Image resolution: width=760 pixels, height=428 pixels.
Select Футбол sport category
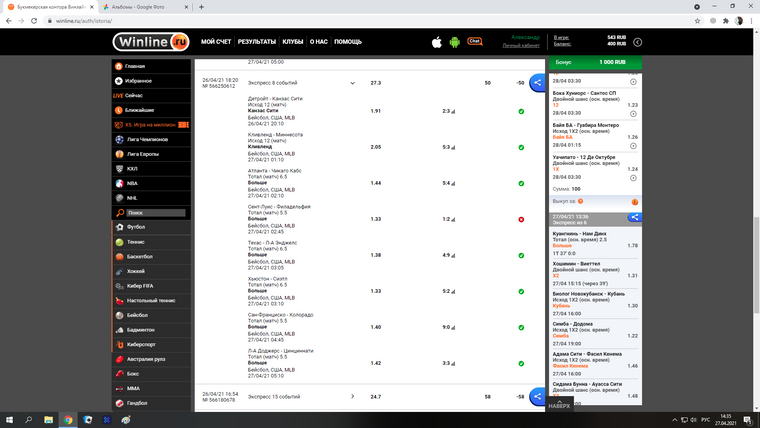(x=151, y=227)
